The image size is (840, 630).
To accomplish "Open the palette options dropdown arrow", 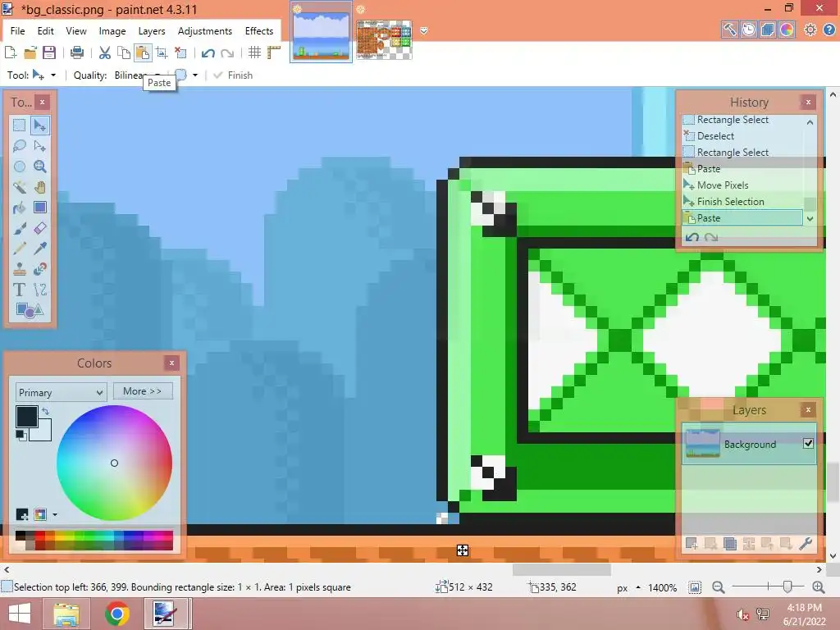I will click(x=55, y=515).
